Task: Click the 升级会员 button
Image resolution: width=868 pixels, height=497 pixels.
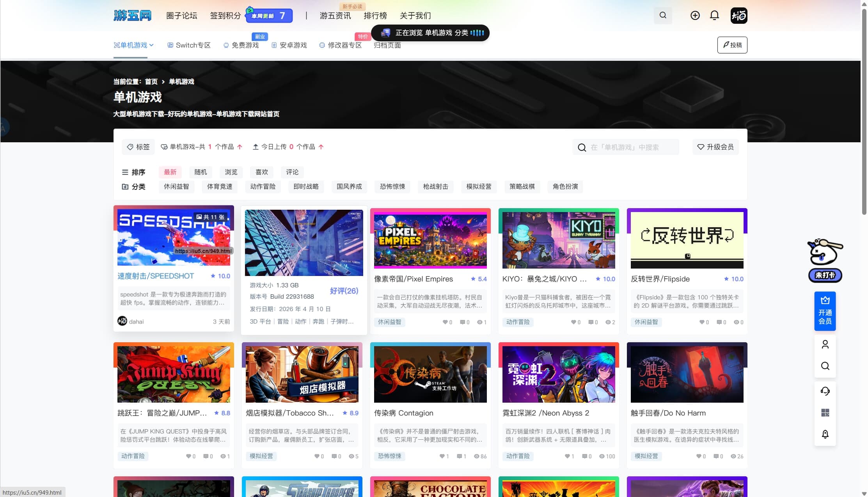Action: [x=715, y=147]
